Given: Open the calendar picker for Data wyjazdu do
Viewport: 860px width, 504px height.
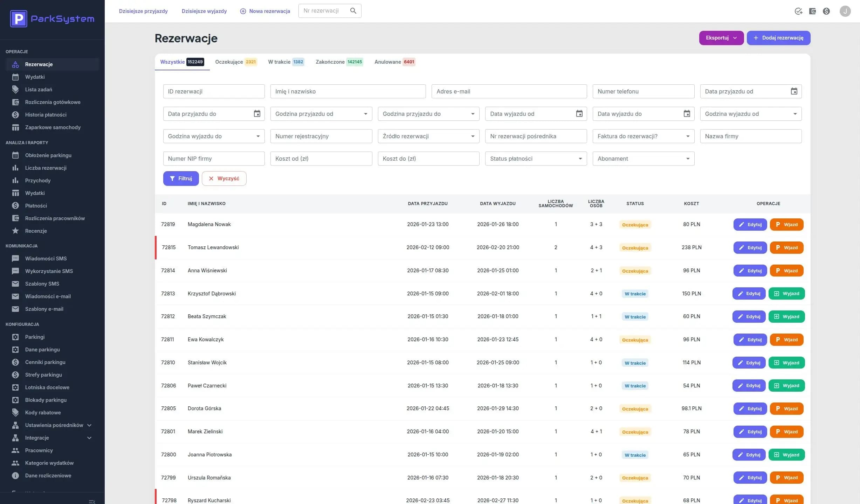Looking at the screenshot, I should (687, 113).
